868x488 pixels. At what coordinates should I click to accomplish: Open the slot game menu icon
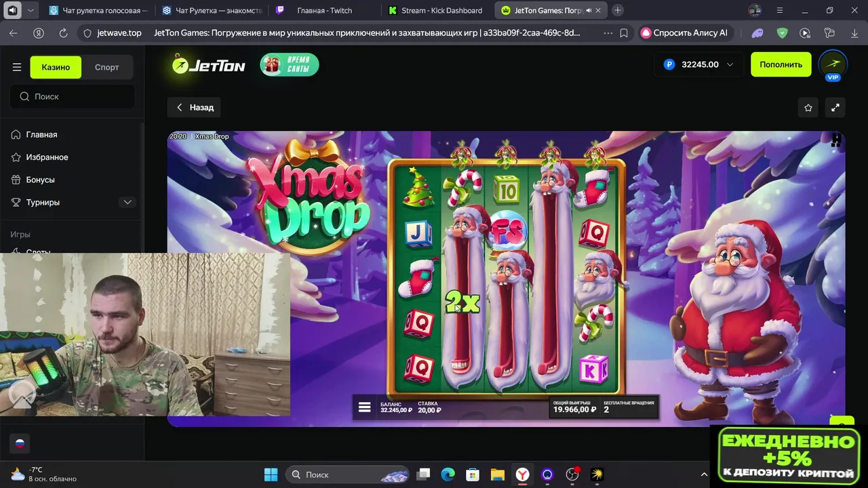364,407
